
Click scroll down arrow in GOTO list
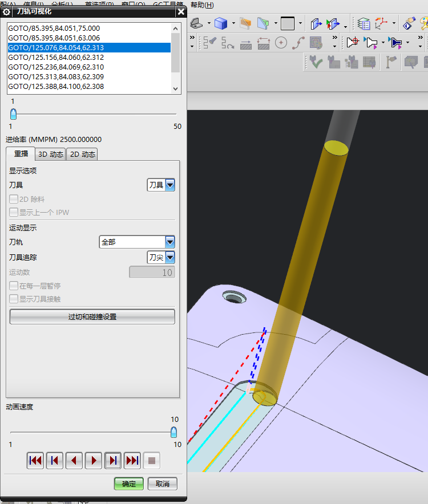coord(175,89)
